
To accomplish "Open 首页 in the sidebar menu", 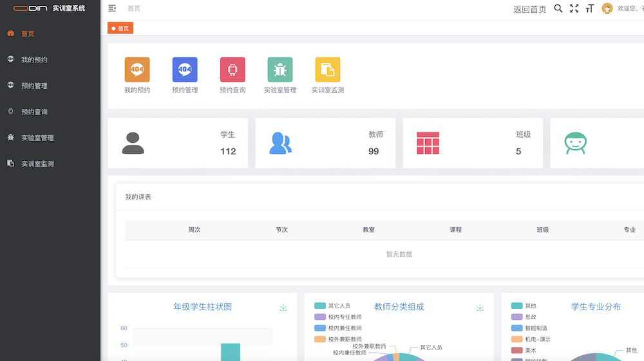I will click(50, 33).
